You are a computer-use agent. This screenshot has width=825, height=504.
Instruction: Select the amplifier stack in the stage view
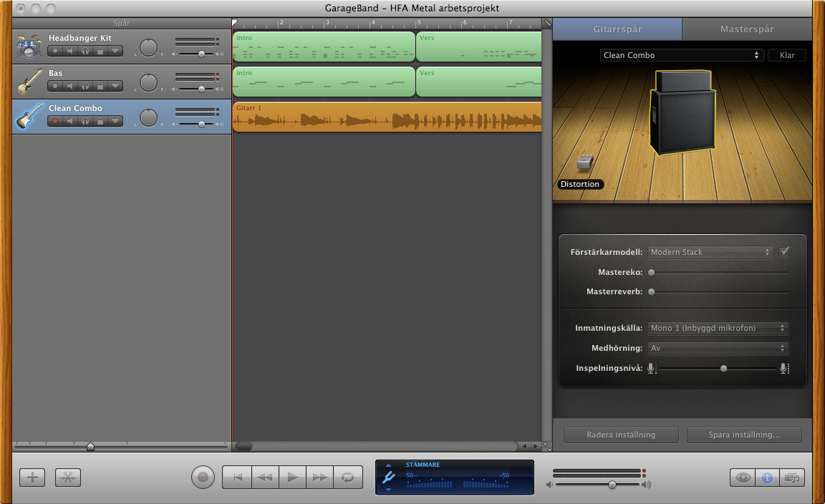pos(682,112)
